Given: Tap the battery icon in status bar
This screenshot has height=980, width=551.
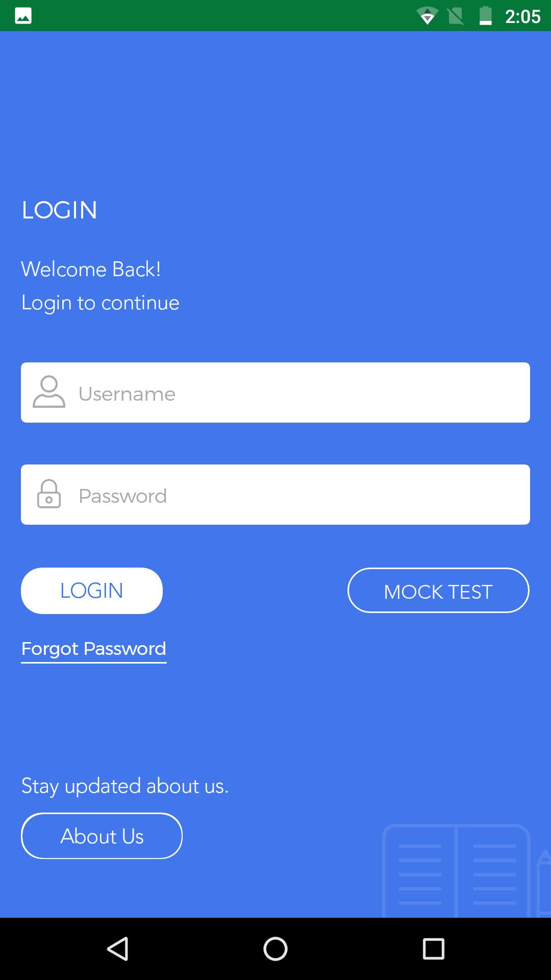Looking at the screenshot, I should tap(486, 16).
